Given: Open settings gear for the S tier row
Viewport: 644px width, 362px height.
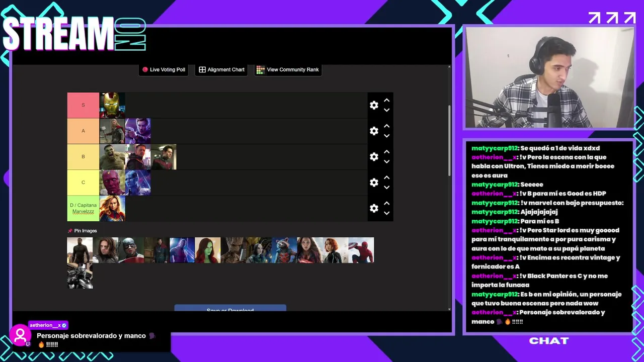Looking at the screenshot, I should click(374, 105).
